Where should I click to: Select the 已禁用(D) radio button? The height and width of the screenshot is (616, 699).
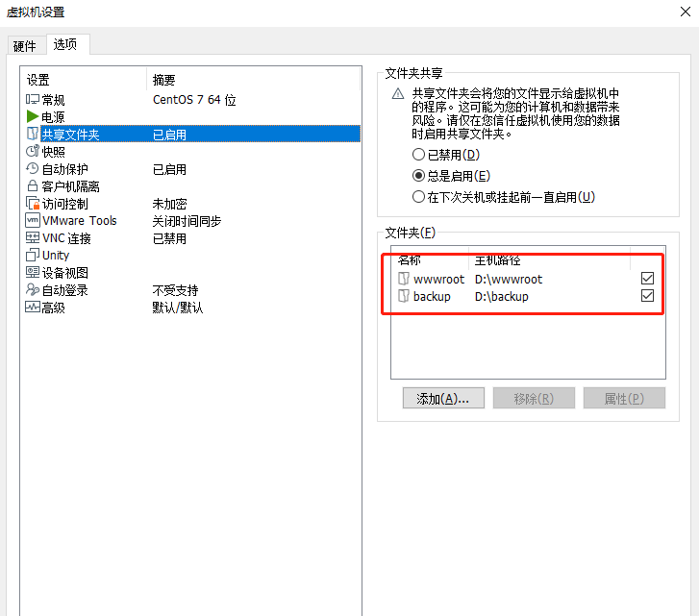(x=418, y=155)
